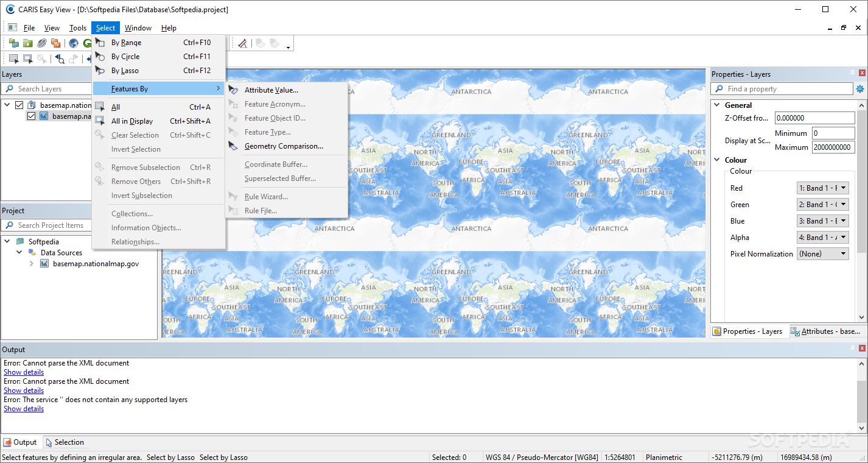
Task: Click the Select All in Display toolbar icon
Action: [x=27, y=58]
